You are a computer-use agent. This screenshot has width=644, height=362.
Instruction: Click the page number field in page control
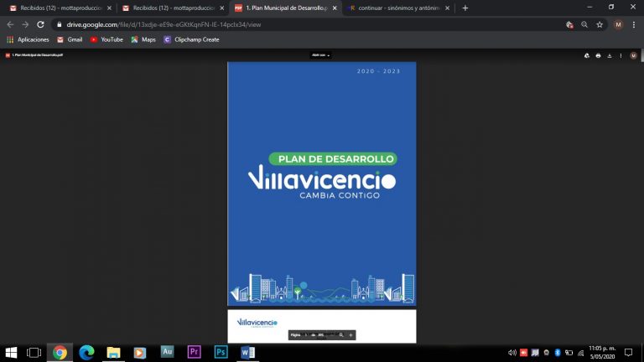tap(306, 335)
